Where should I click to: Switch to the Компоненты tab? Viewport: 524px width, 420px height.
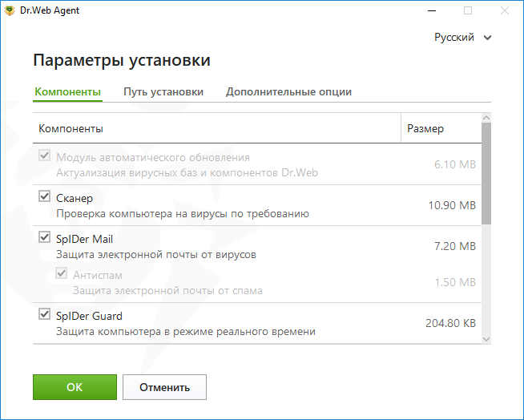tap(67, 91)
